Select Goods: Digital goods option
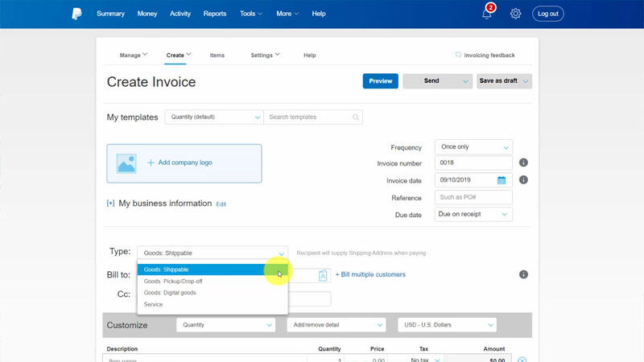644x362 pixels. pyautogui.click(x=170, y=293)
